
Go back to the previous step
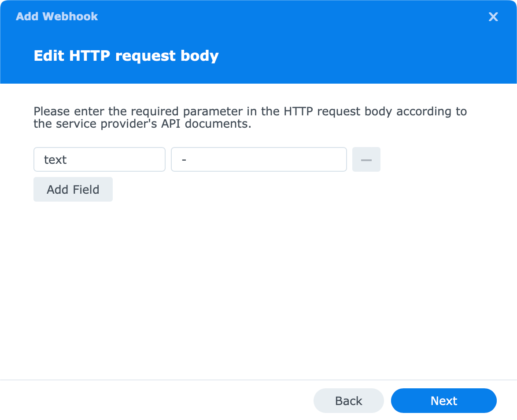click(x=348, y=401)
